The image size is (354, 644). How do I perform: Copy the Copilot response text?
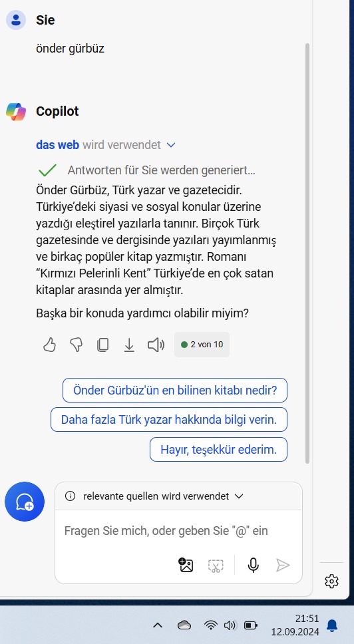[x=102, y=345]
